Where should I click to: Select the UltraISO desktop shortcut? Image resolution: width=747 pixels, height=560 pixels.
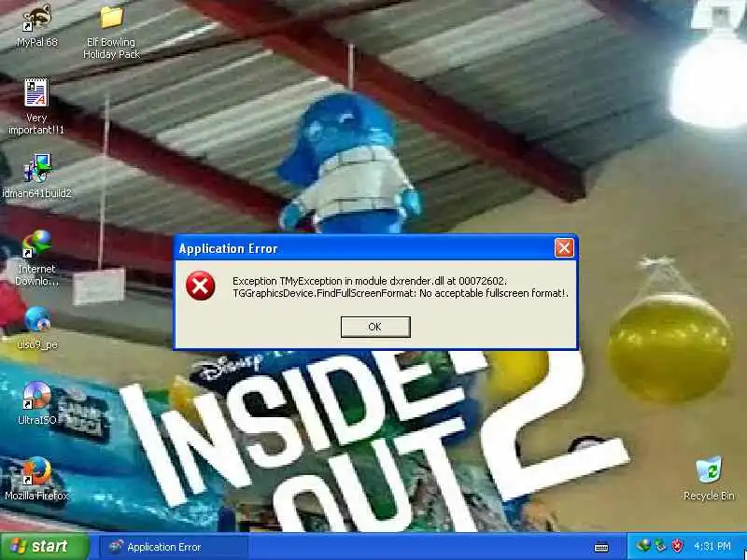point(36,404)
